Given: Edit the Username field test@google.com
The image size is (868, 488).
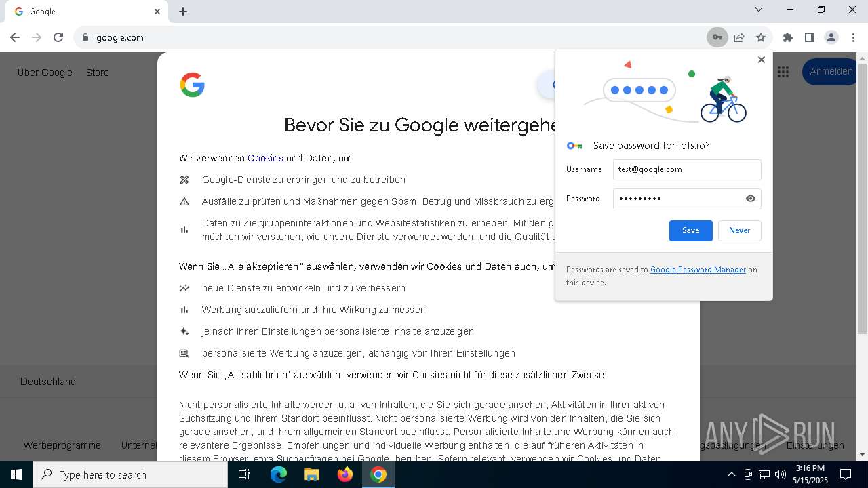Looking at the screenshot, I should click(687, 169).
